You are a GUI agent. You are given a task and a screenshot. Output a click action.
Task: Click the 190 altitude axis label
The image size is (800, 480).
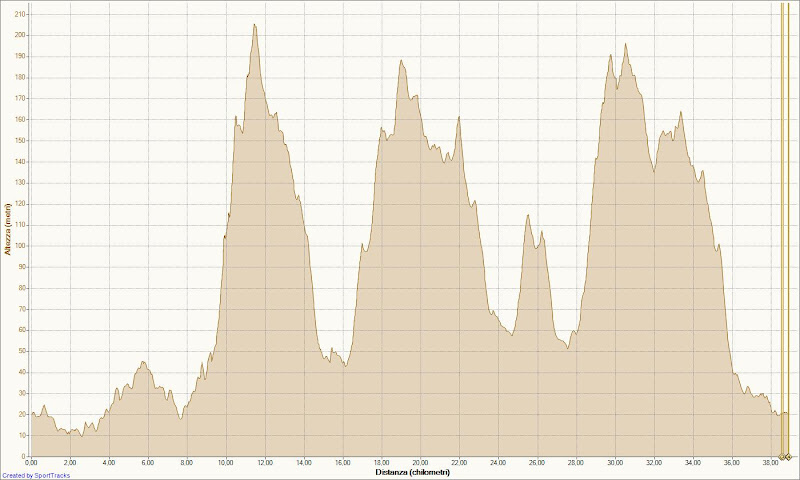point(20,56)
